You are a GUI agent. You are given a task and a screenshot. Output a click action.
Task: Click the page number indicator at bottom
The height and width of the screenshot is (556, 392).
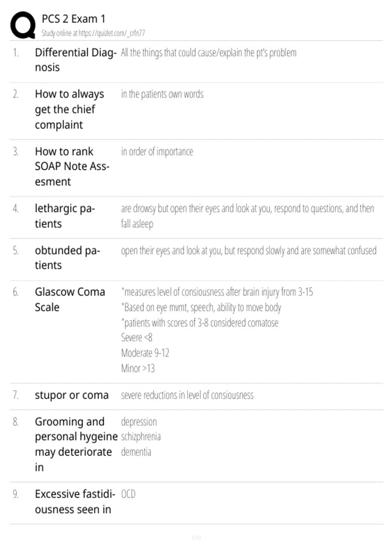coord(196,538)
